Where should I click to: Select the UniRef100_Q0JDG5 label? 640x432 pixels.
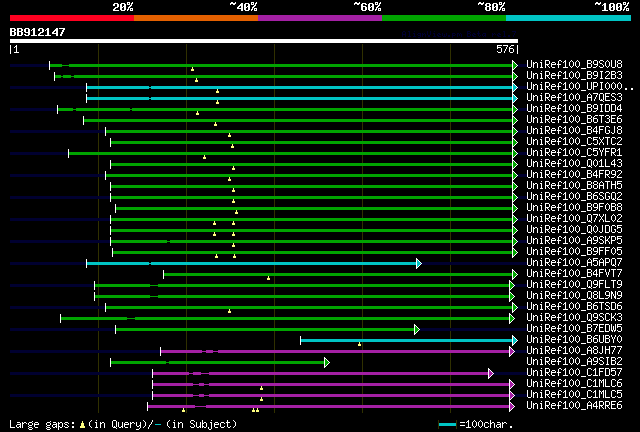click(x=574, y=230)
